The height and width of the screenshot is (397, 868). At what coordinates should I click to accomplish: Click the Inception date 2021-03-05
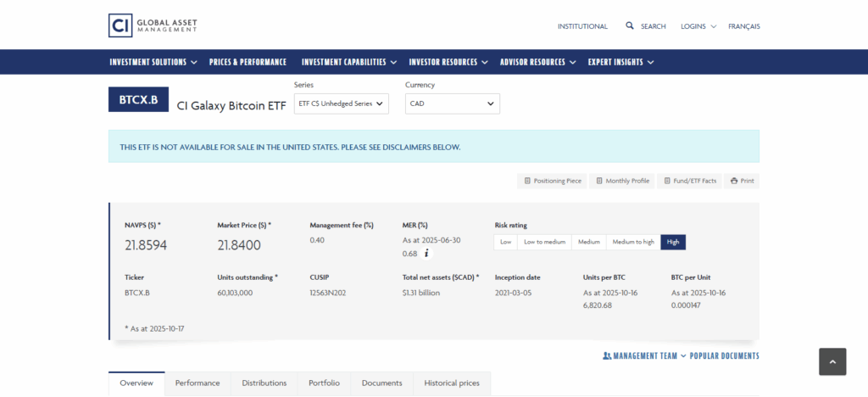(x=513, y=293)
